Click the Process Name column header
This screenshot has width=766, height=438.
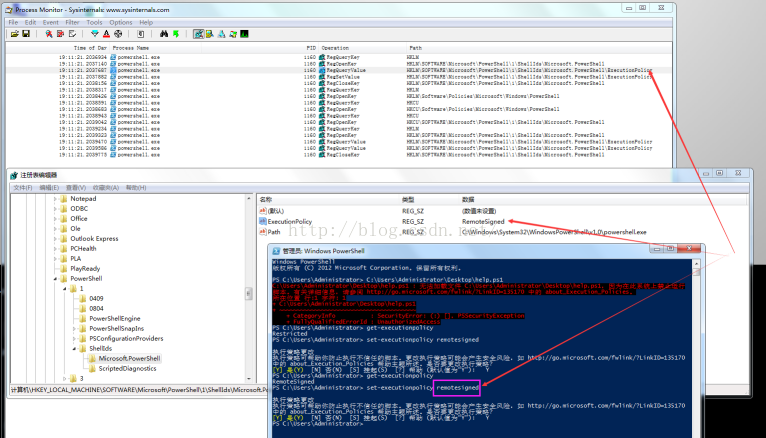[130, 48]
